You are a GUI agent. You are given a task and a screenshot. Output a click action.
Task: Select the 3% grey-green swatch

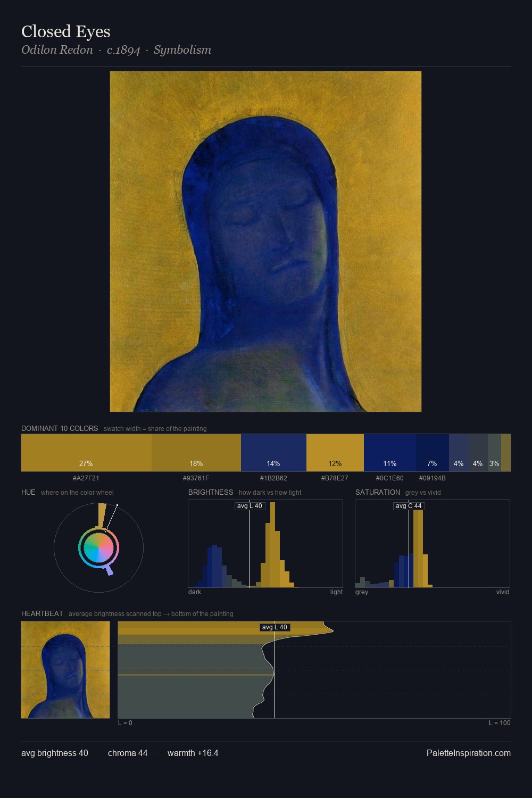point(494,453)
